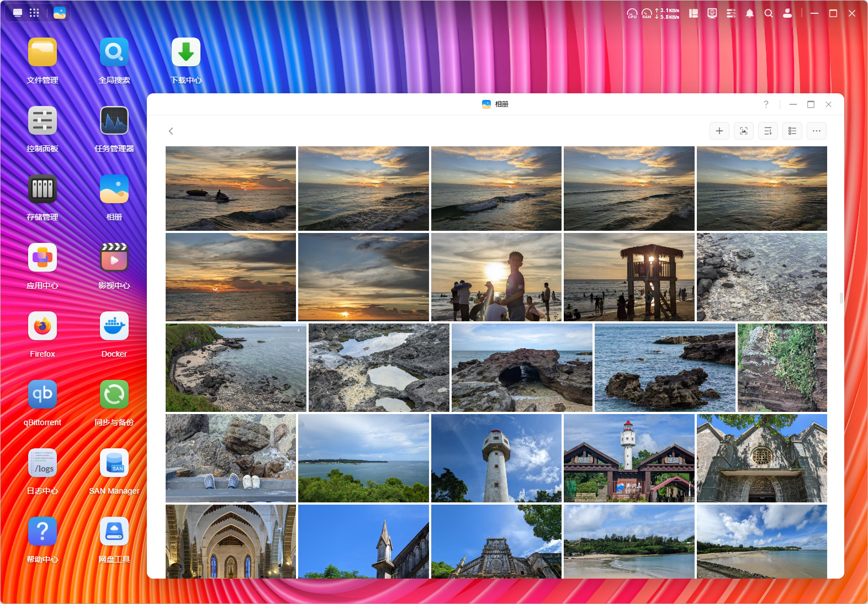
Task: Click the RAM gauge in the top bar
Action: point(647,13)
